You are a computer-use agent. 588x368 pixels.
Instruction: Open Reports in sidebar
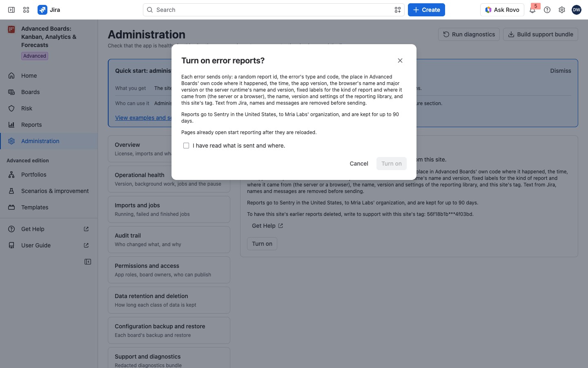pos(49,125)
